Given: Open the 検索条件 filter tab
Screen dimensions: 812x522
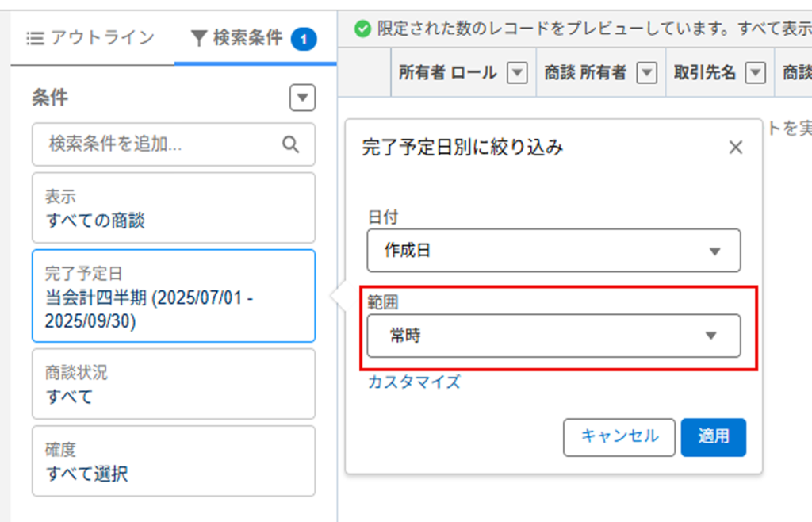Looking at the screenshot, I should pyautogui.click(x=247, y=37).
